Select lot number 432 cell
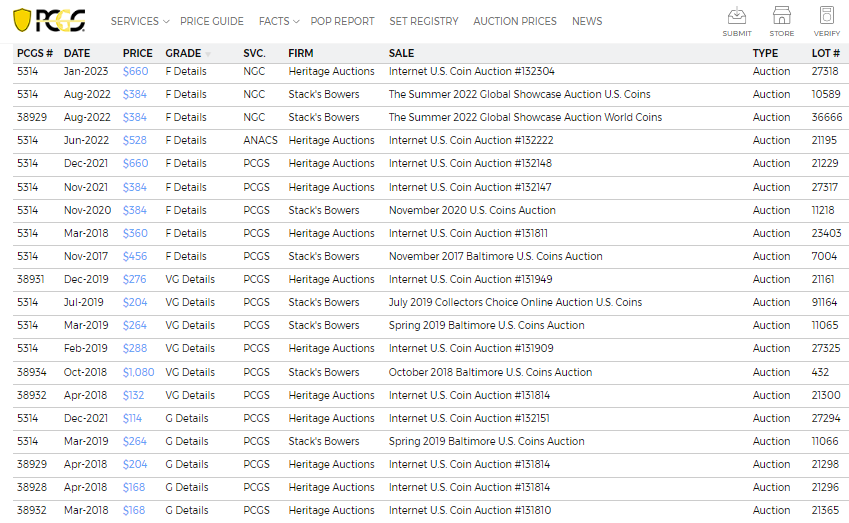 point(820,372)
